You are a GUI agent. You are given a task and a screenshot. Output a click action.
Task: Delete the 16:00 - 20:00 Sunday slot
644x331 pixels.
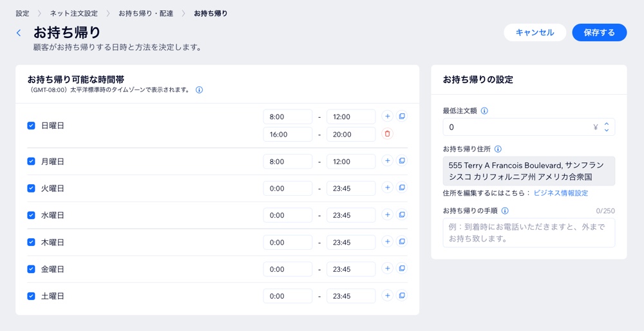click(387, 134)
